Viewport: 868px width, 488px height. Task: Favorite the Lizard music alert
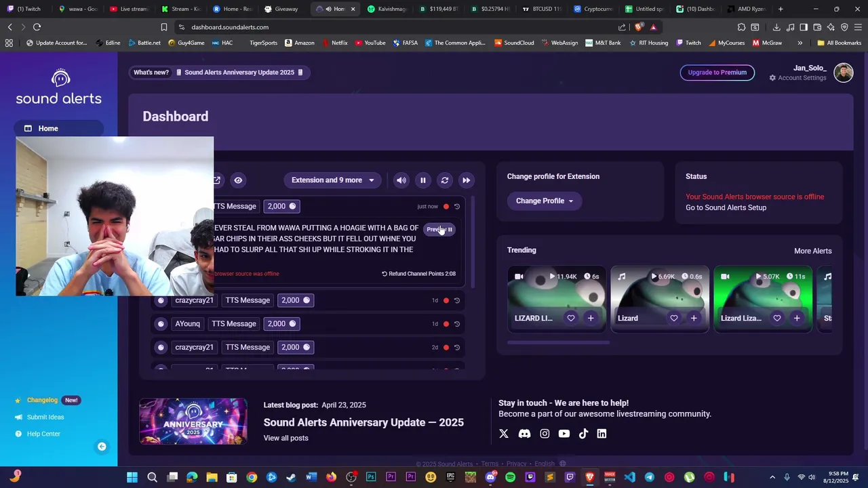(x=674, y=318)
